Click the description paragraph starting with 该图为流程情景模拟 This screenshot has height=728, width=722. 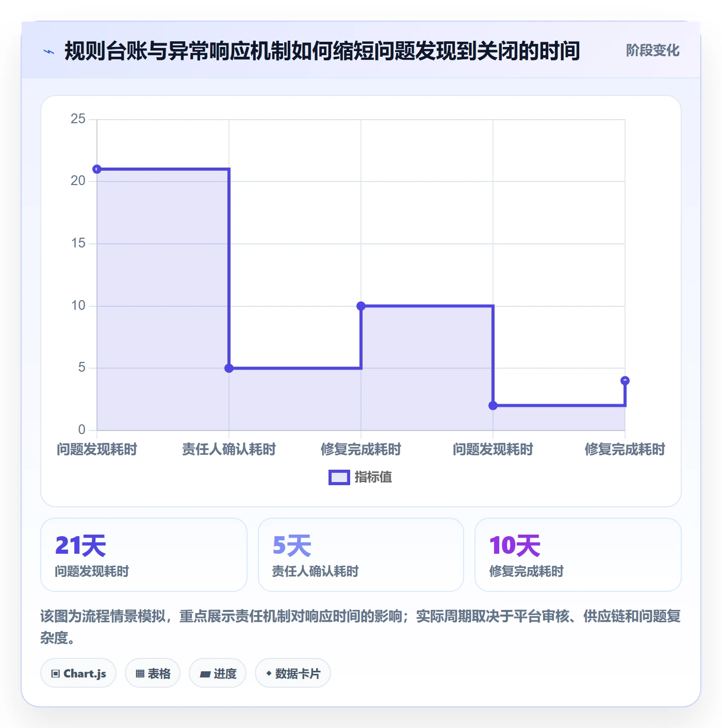360,627
